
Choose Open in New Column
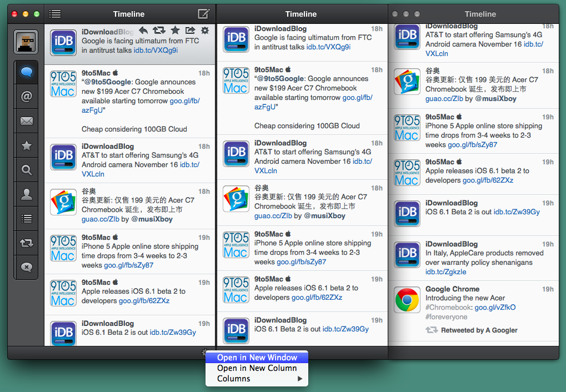pyautogui.click(x=257, y=368)
